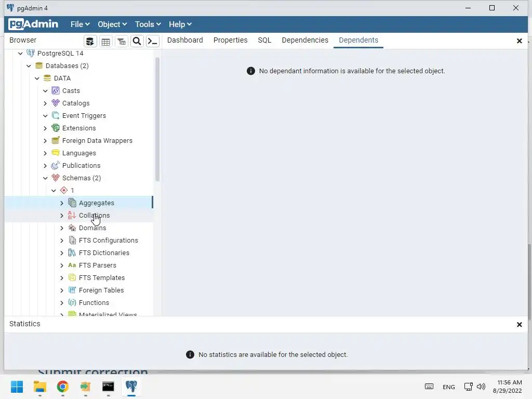Image resolution: width=532 pixels, height=399 pixels.
Task: Open the Search Objects magnifier icon
Action: (x=137, y=42)
